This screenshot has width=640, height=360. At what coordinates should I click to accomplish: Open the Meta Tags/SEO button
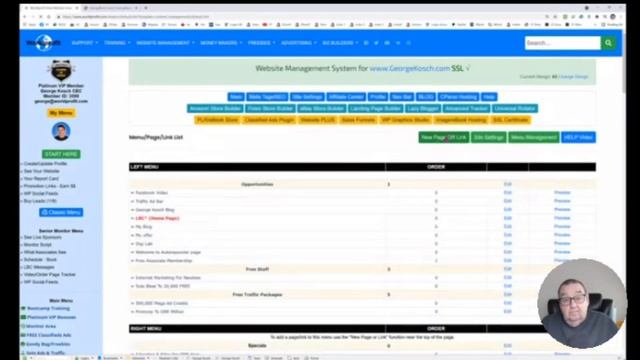(267, 97)
